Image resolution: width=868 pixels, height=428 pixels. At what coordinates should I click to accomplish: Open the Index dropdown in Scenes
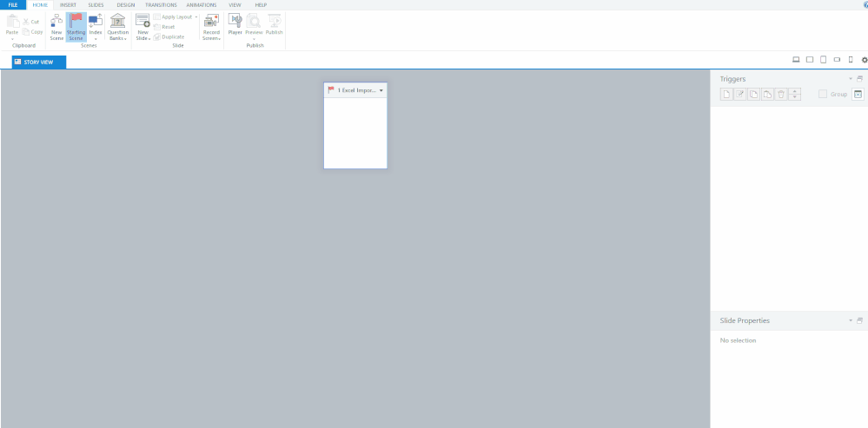[96, 27]
